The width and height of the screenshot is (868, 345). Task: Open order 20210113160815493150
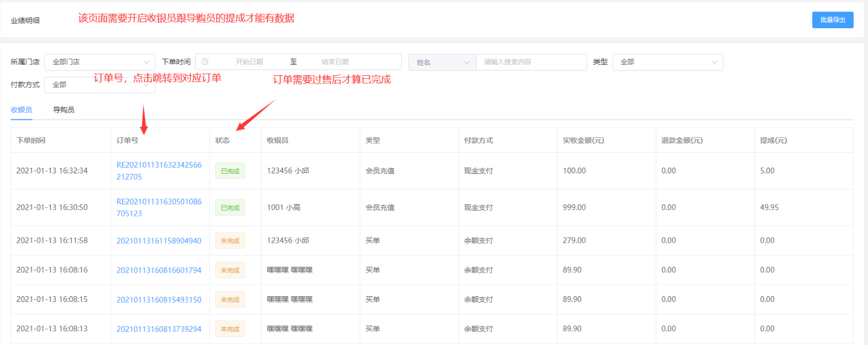159,300
